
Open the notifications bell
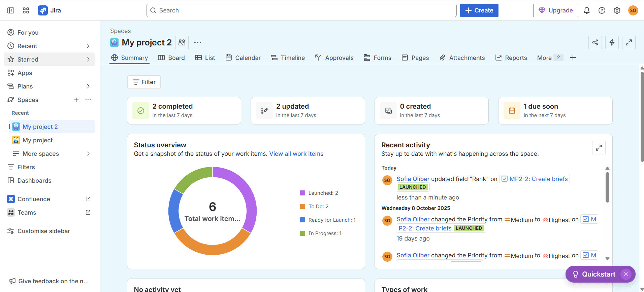(x=586, y=10)
